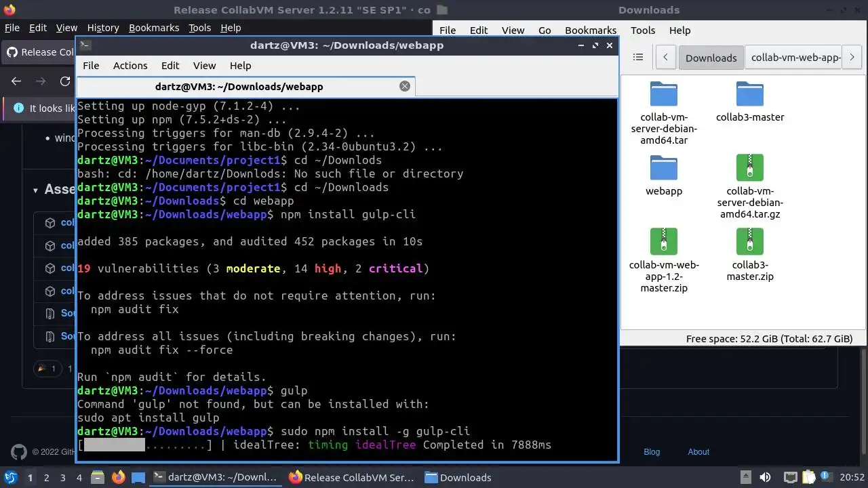The width and height of the screenshot is (868, 488).
Task: Select the GitHub Release Firefox tab
Action: (x=39, y=52)
